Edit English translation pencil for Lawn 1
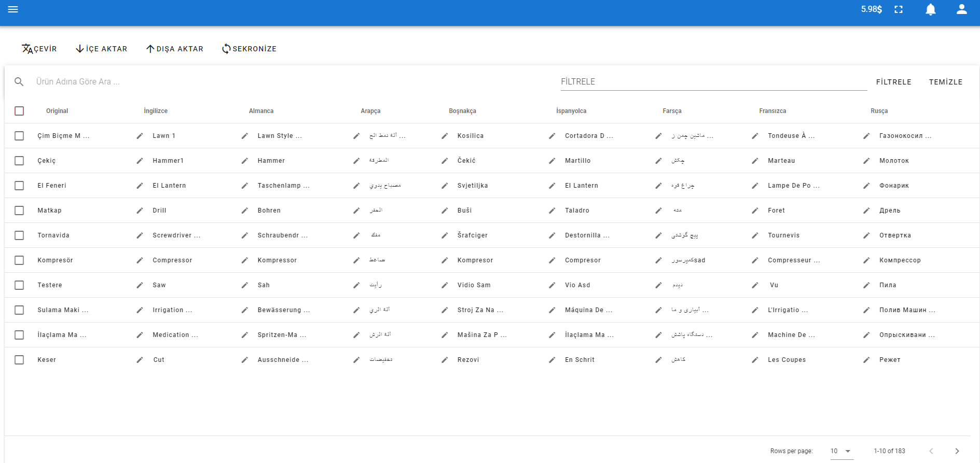 [140, 136]
